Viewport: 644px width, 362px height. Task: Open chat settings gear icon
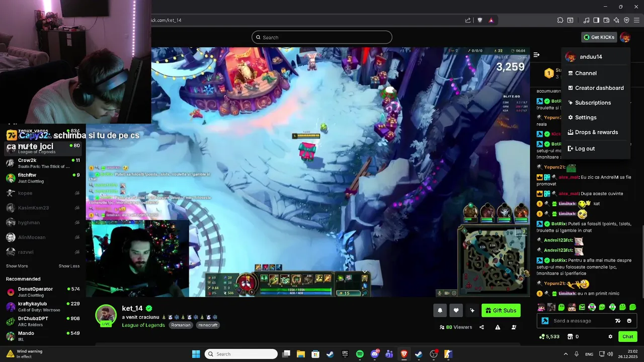click(610, 337)
